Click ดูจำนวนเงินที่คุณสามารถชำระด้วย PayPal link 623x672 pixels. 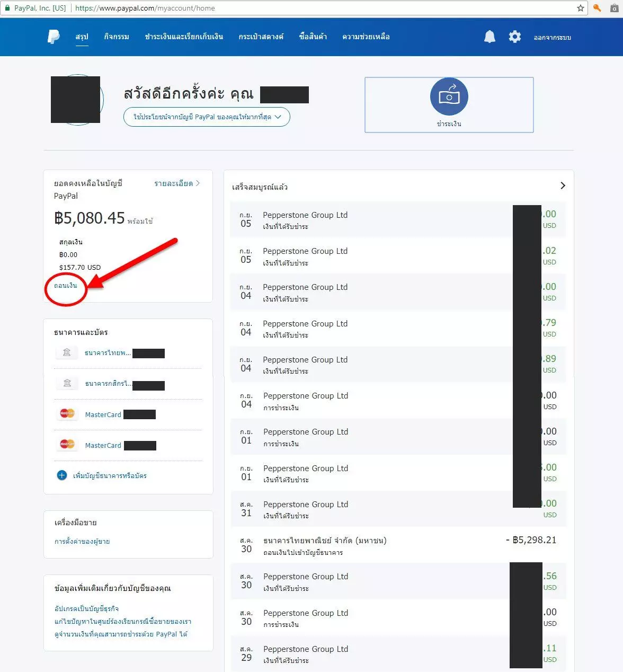121,634
